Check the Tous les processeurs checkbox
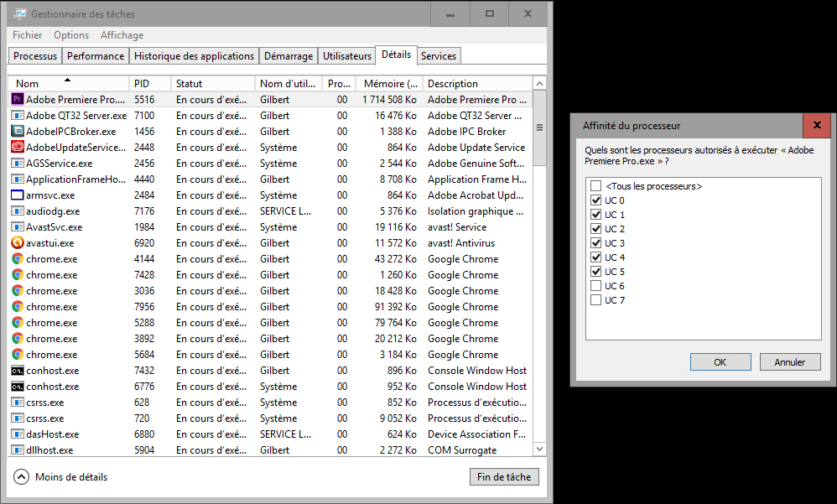The height and width of the screenshot is (504, 837). 595,186
